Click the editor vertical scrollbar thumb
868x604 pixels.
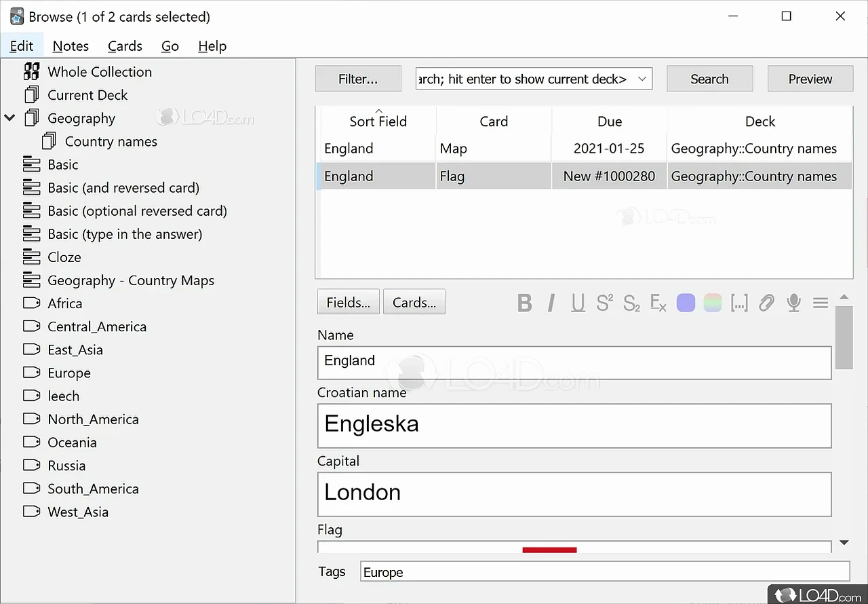click(844, 337)
